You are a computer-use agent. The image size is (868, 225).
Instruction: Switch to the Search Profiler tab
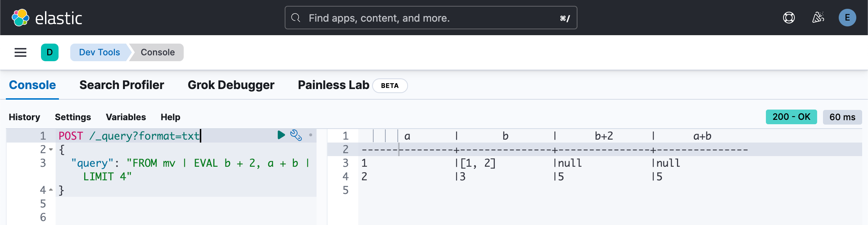(121, 85)
